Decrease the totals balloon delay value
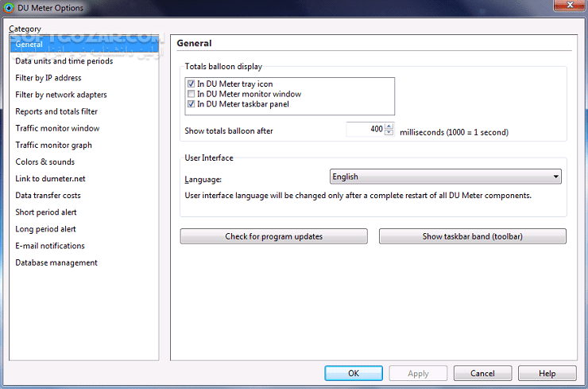Viewport: 588px width, 389px height. (x=389, y=133)
